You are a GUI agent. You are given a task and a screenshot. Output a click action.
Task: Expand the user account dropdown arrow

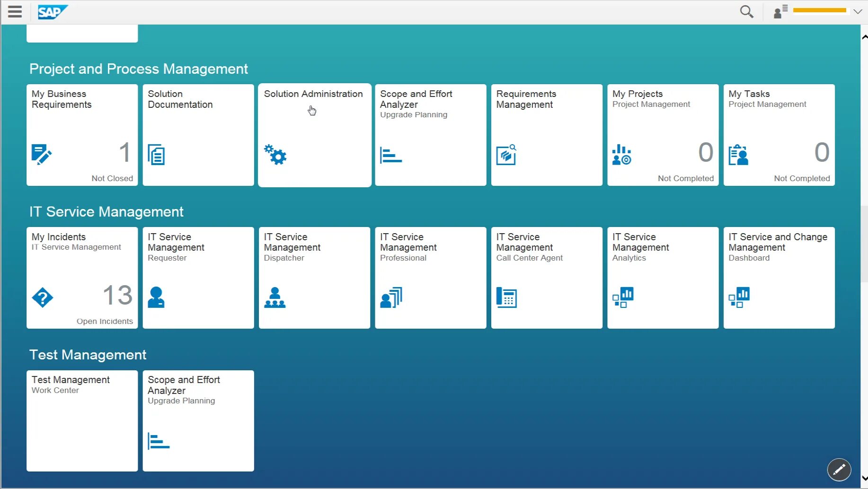[858, 11]
